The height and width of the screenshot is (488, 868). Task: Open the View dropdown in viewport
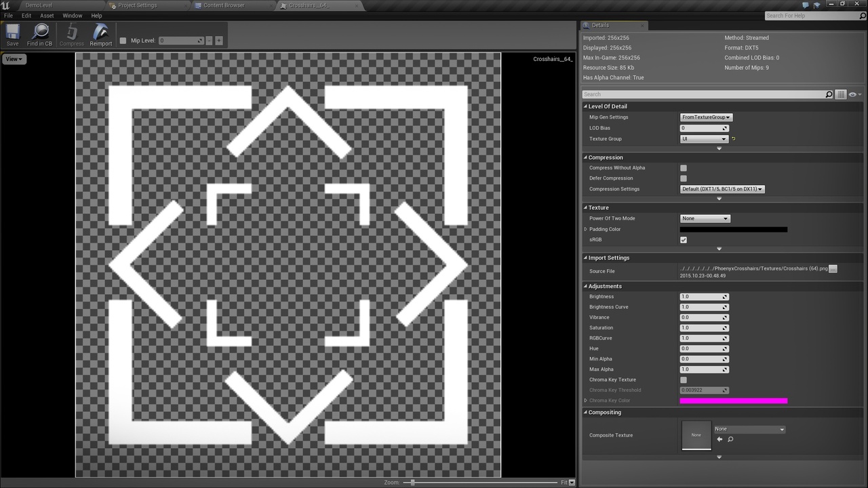14,59
